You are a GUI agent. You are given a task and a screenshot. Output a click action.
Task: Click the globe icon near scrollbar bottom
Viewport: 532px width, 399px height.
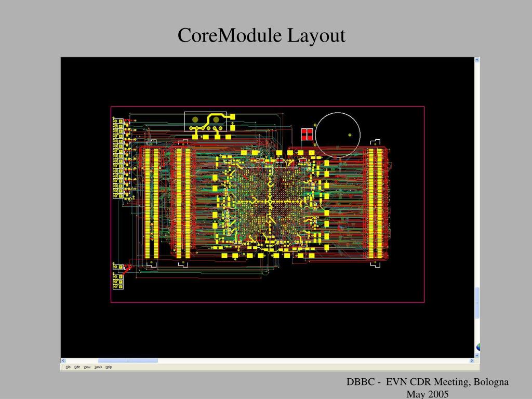tap(478, 347)
